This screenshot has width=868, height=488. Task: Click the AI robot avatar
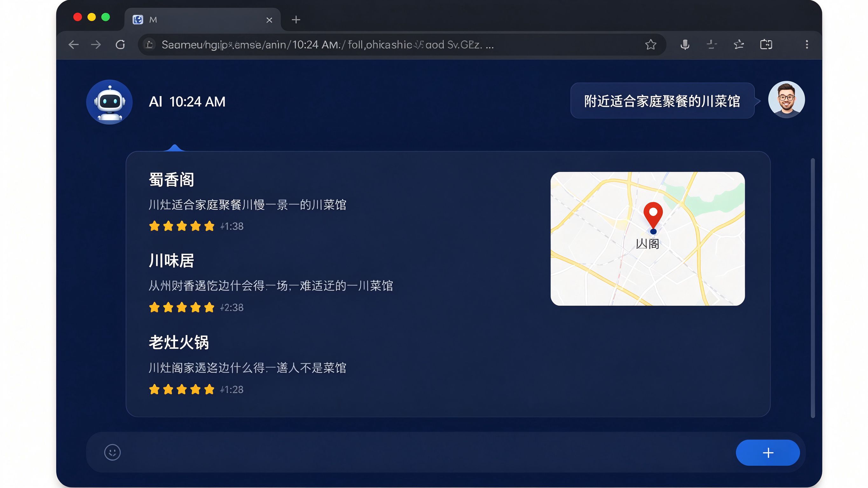point(109,102)
